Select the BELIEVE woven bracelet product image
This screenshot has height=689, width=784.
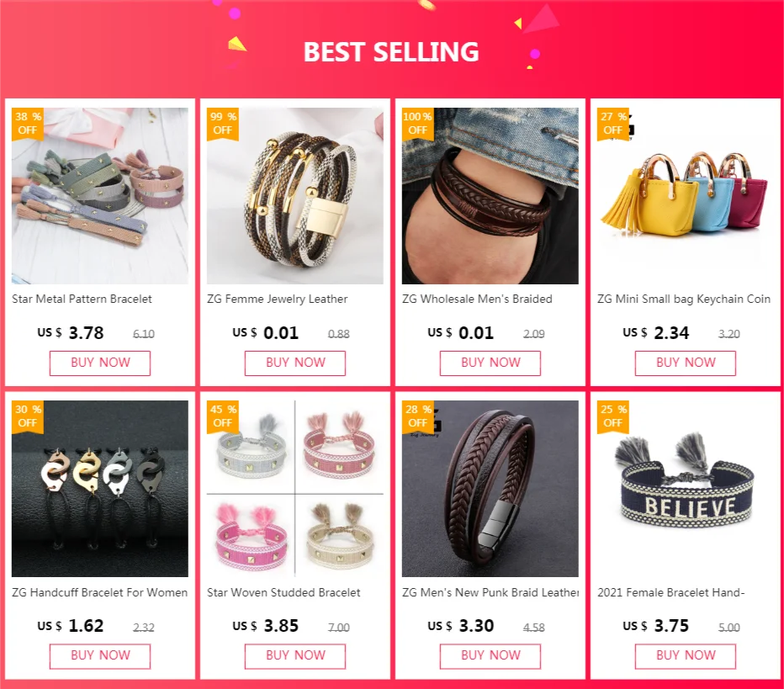pos(686,489)
